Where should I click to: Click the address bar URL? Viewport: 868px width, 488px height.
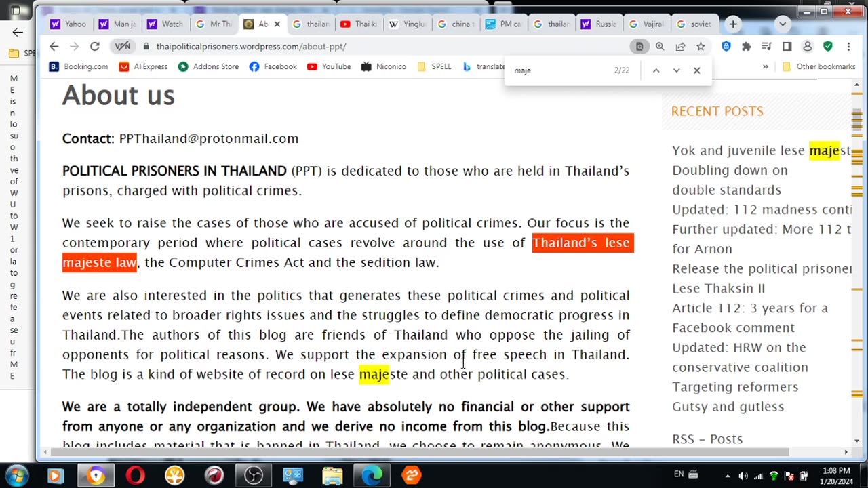(x=251, y=46)
